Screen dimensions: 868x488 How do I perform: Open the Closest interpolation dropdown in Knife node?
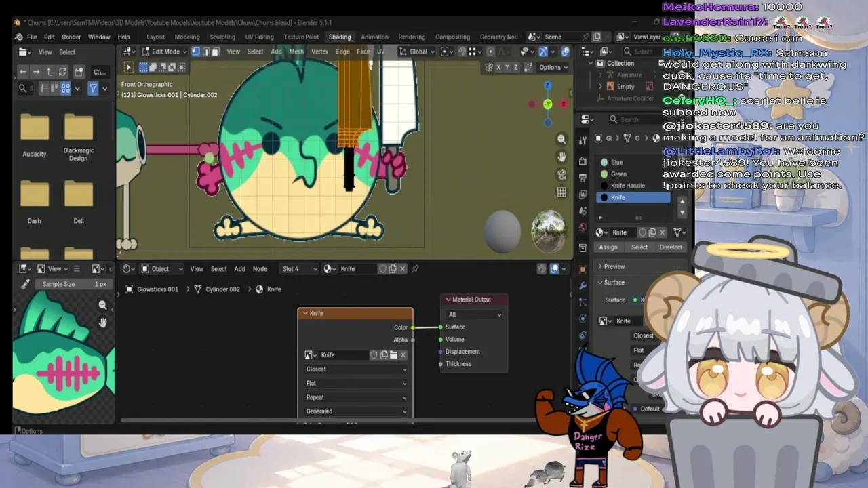point(356,369)
